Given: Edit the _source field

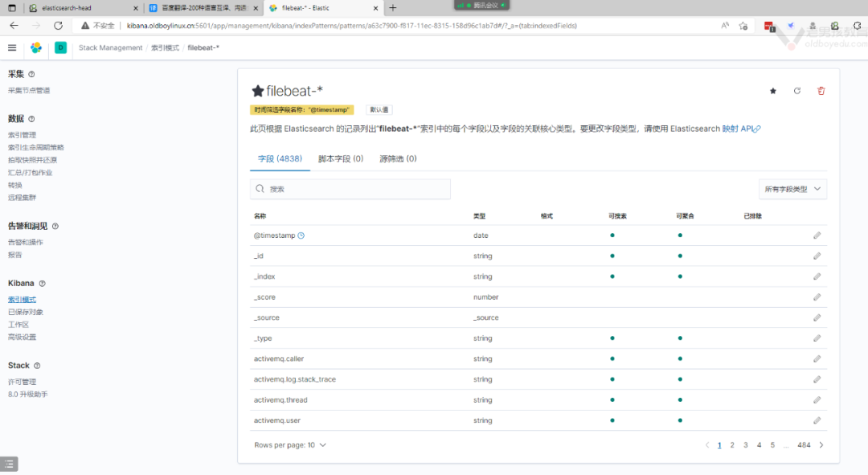Looking at the screenshot, I should [x=817, y=317].
